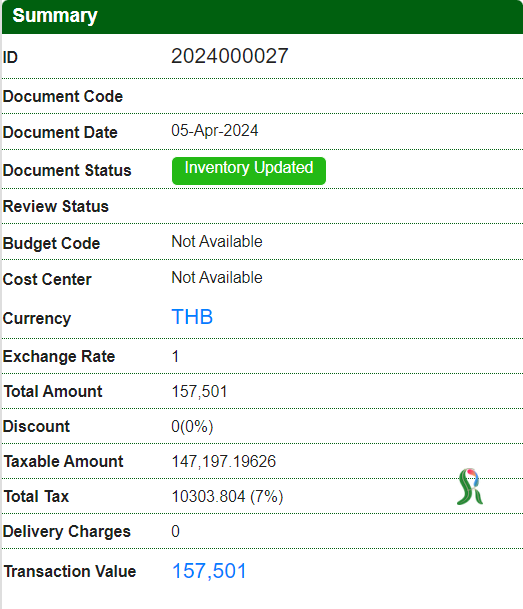Screen dimensions: 523x609
Task: Open the THB currency link
Action: point(192,317)
